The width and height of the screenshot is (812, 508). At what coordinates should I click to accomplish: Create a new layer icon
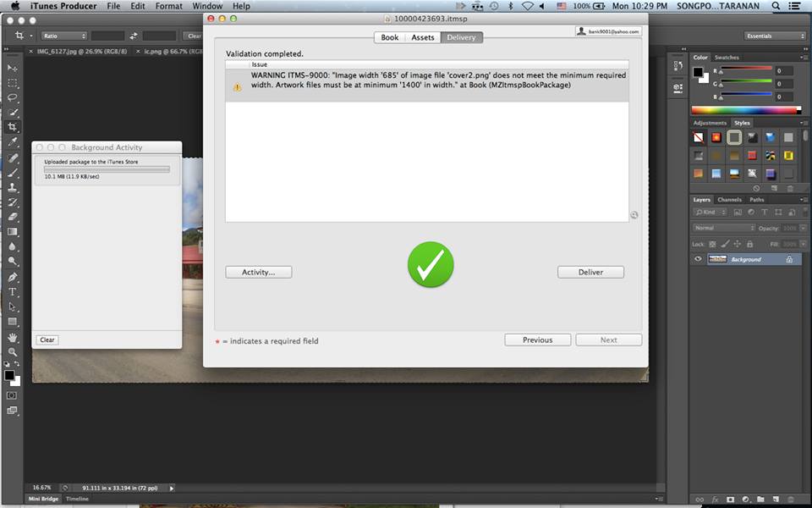point(776,500)
